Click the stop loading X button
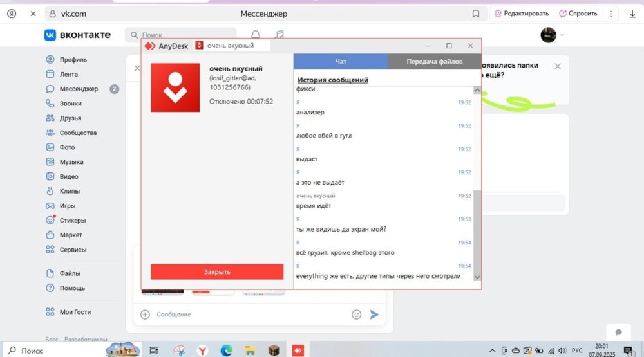 (x=33, y=14)
